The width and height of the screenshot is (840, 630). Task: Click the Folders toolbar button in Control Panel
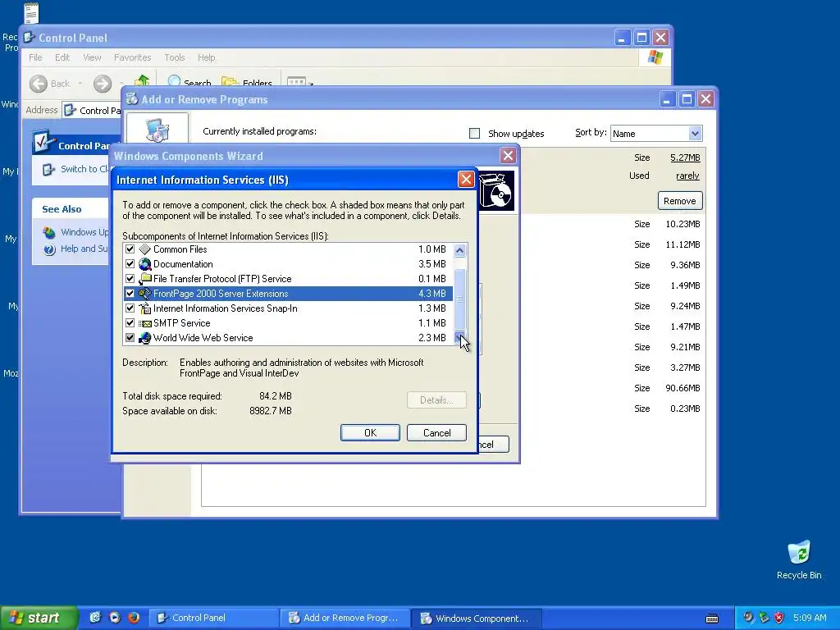pos(246,83)
